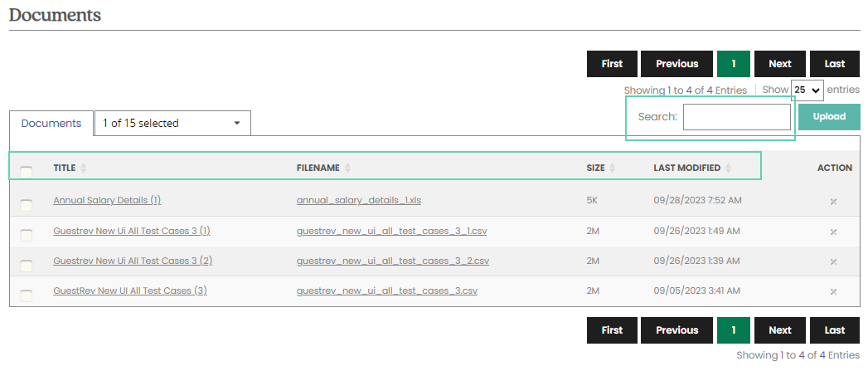This screenshot has width=868, height=371.
Task: Tick checkbox for GuestRev New UI All Test Cases (3)
Action: coord(26,295)
